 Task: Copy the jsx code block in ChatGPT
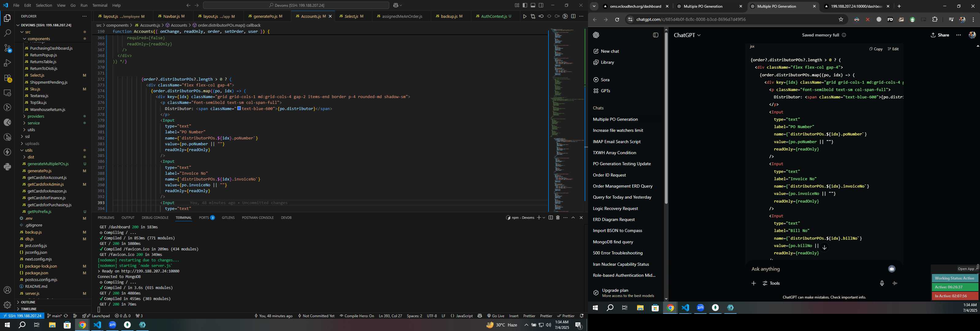(876, 49)
